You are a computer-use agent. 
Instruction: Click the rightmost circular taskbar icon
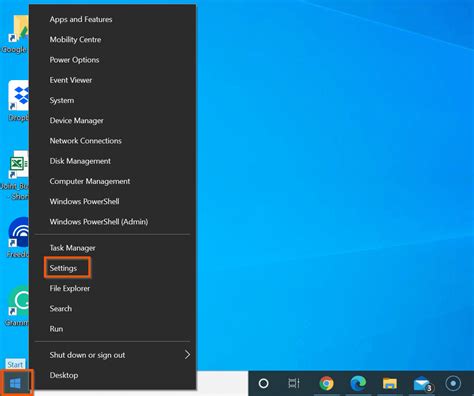pos(453,383)
